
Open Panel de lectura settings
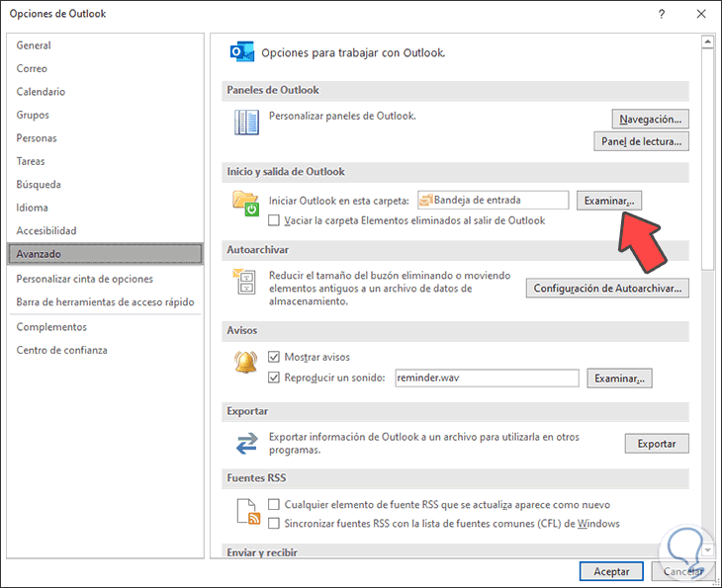[x=642, y=141]
